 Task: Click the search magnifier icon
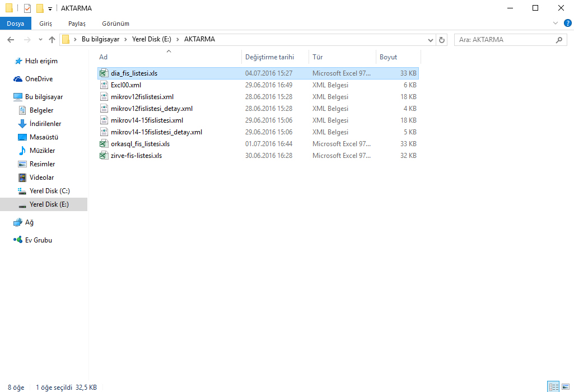pos(558,40)
